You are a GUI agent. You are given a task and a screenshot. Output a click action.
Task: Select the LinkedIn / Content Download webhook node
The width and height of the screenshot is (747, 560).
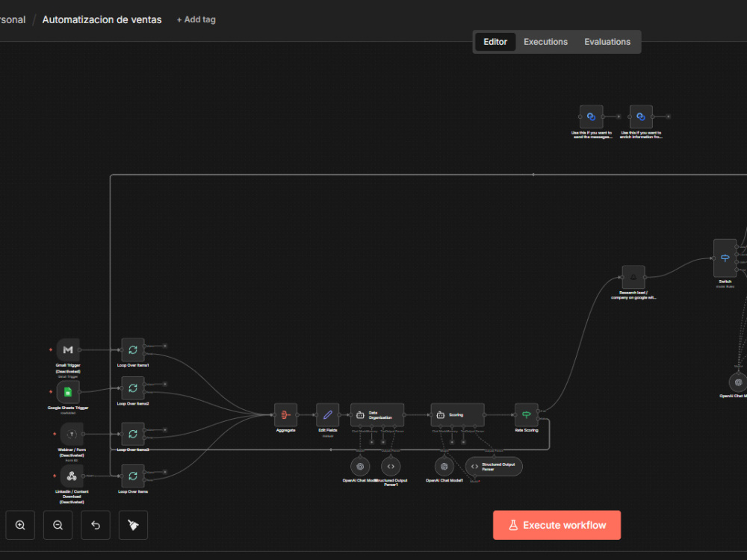(x=72, y=476)
